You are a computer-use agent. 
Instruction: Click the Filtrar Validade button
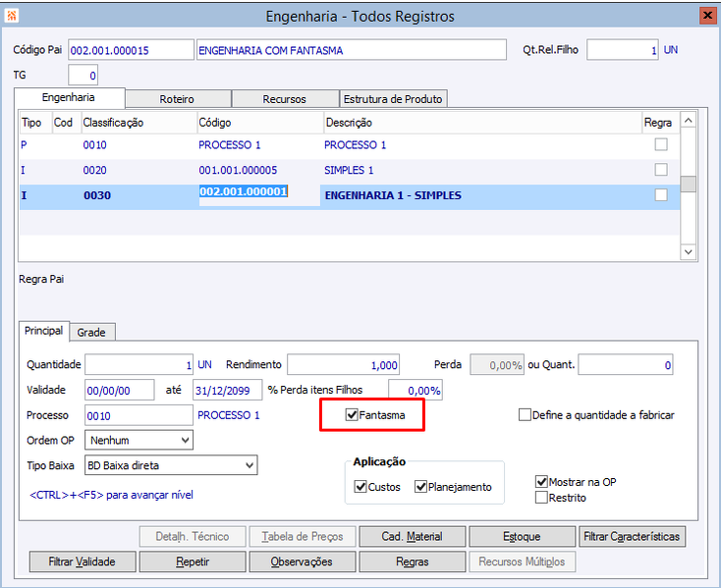point(83,561)
